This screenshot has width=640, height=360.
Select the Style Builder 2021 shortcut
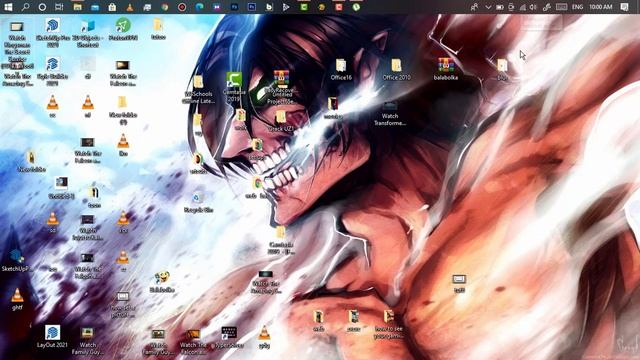pyautogui.click(x=53, y=71)
